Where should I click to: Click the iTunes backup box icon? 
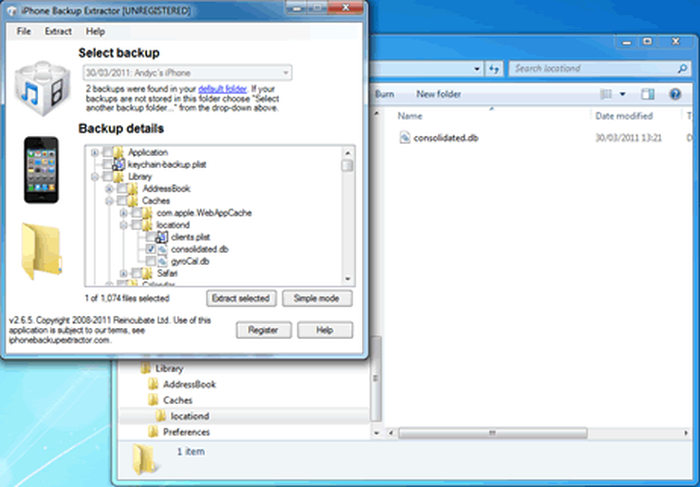pos(42,88)
